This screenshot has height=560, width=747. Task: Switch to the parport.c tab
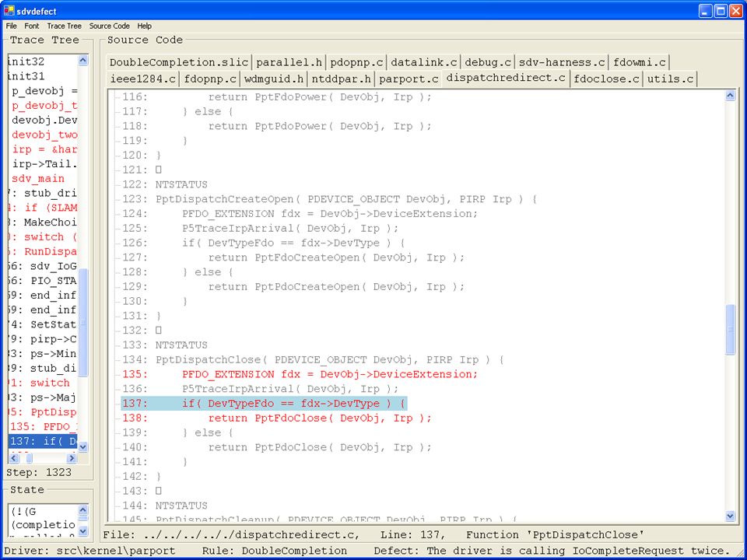pyautogui.click(x=409, y=79)
